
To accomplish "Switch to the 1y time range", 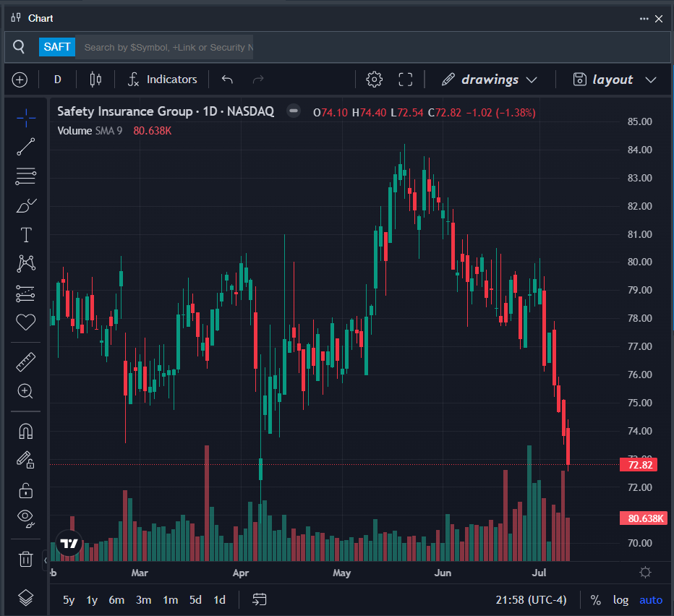I will click(92, 599).
